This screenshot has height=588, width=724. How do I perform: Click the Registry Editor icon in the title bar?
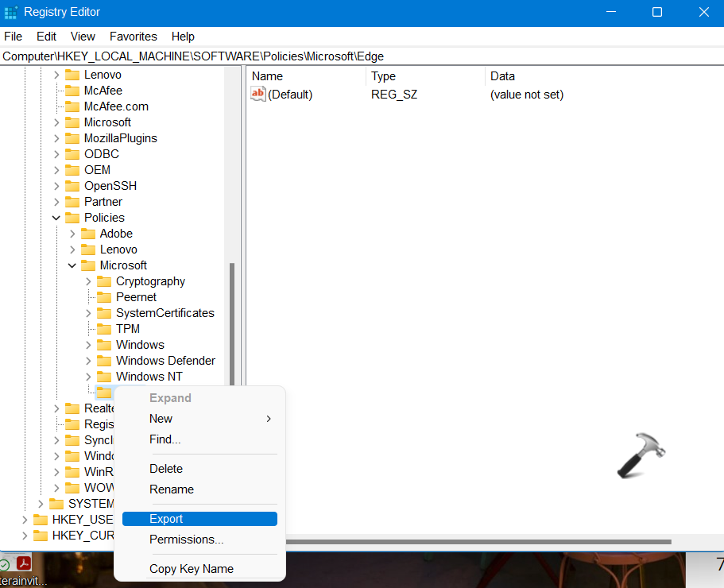coord(12,12)
